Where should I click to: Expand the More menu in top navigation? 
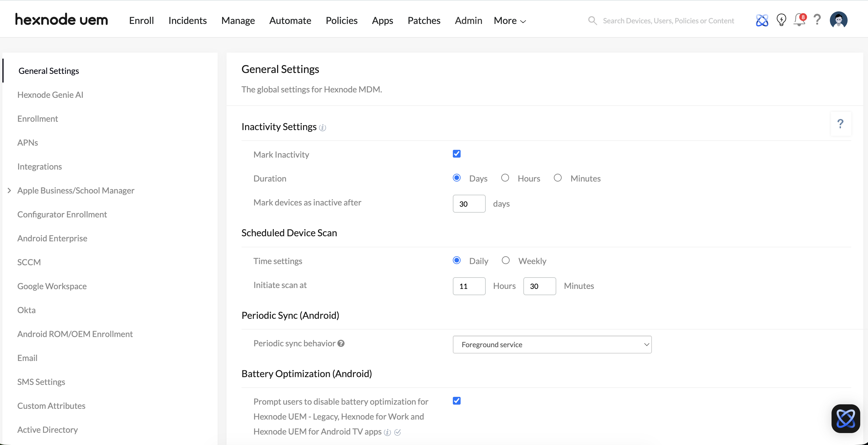tap(510, 21)
